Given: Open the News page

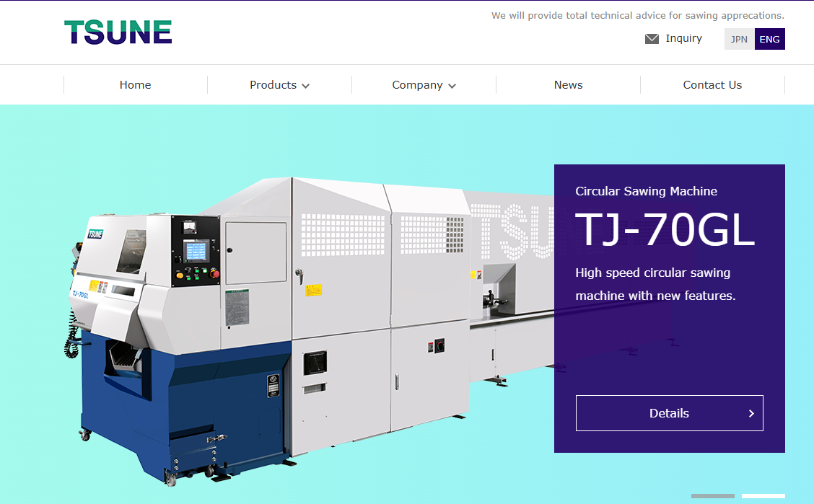Looking at the screenshot, I should [x=568, y=84].
